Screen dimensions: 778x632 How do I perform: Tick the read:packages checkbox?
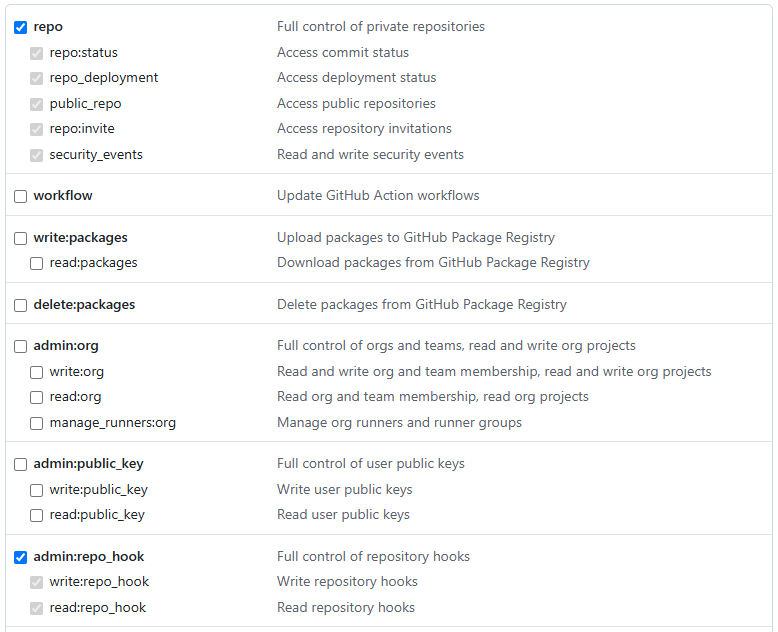(x=36, y=263)
